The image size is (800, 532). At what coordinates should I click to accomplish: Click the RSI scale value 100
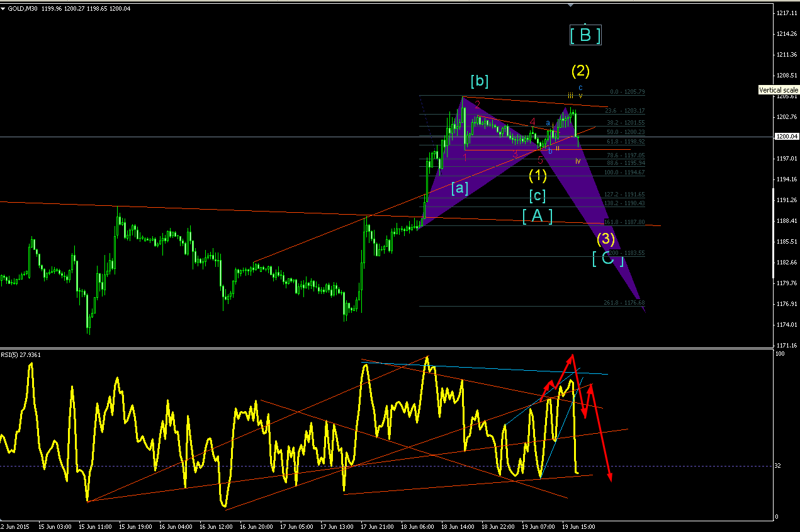coord(779,354)
